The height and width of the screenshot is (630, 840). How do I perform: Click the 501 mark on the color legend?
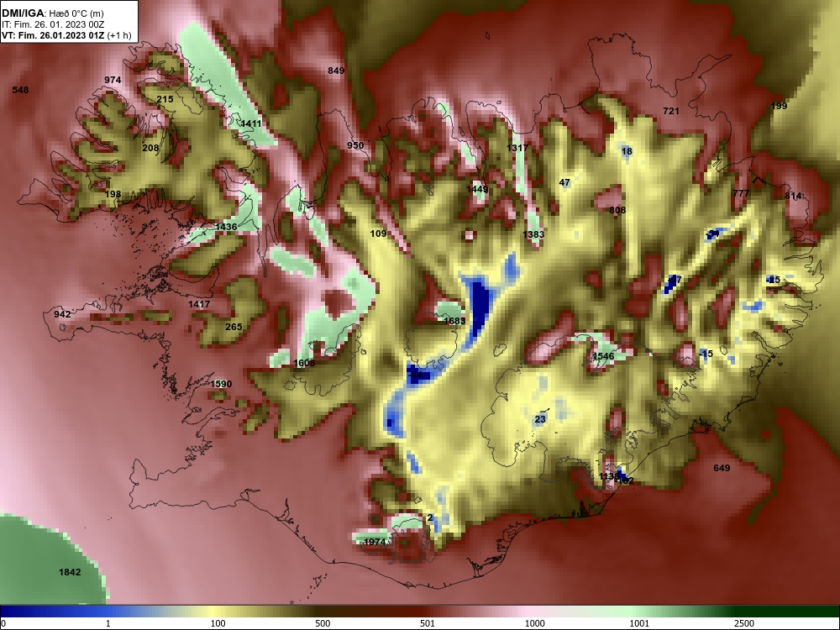point(428,623)
